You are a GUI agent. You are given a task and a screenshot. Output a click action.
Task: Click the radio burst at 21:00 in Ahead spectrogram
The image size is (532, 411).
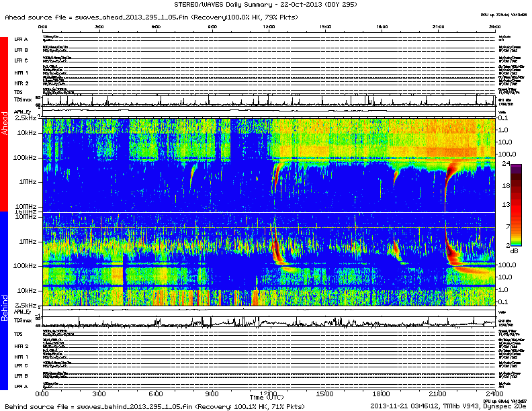click(446, 181)
